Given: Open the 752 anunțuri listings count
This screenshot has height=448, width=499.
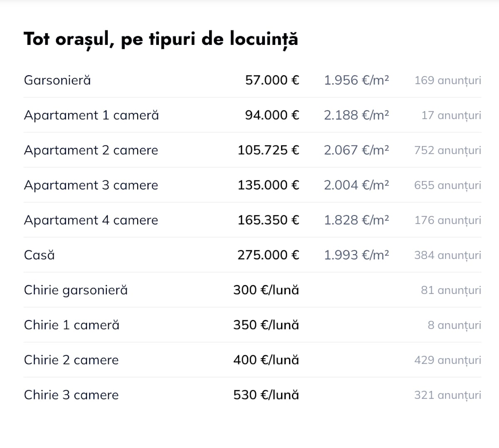Looking at the screenshot, I should pyautogui.click(x=448, y=150).
